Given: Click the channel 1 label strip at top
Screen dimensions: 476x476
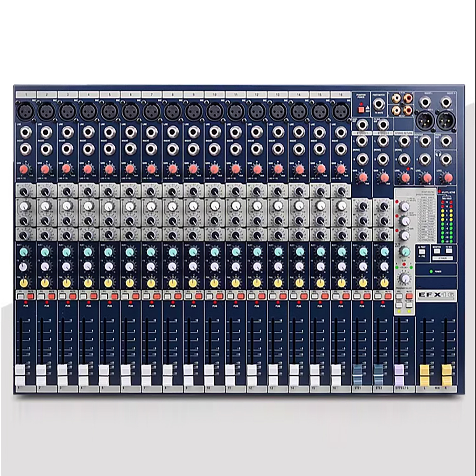Looking at the screenshot, I should click(26, 95).
